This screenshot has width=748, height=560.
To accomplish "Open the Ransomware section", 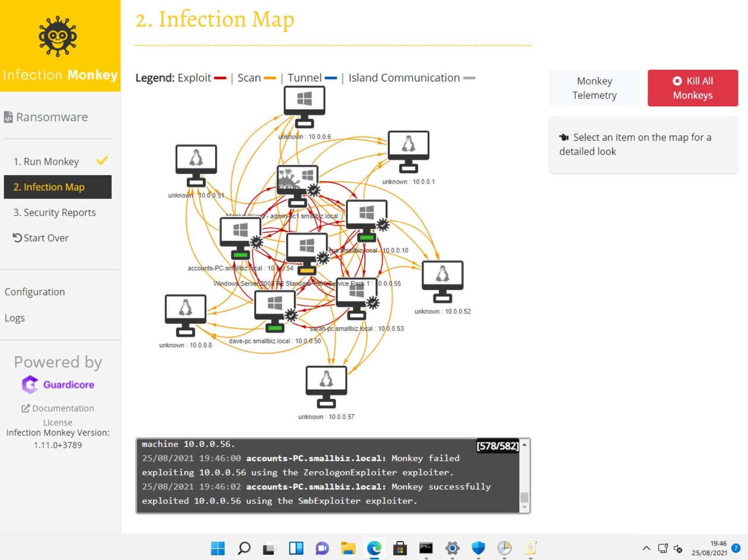I will click(x=46, y=117).
